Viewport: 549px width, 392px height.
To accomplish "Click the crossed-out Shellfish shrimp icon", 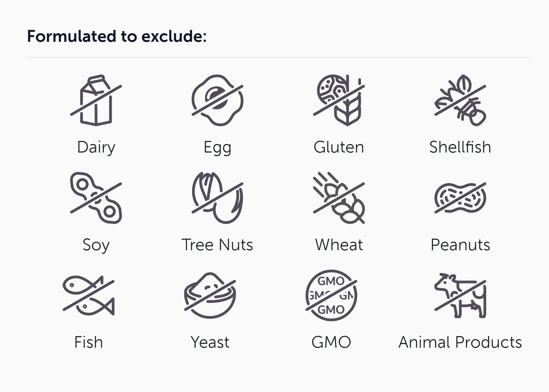I will coord(460,100).
